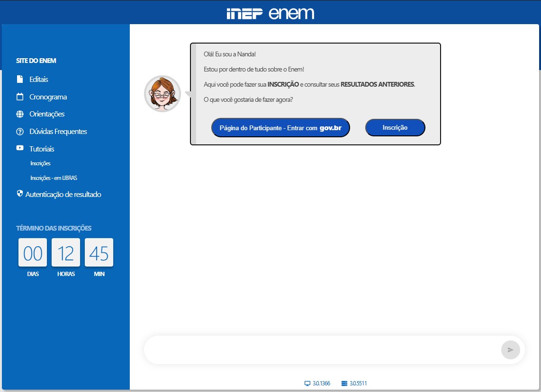Click the bold RESULTADOS ANTERIORES text
This screenshot has width=541, height=392.
[378, 84]
